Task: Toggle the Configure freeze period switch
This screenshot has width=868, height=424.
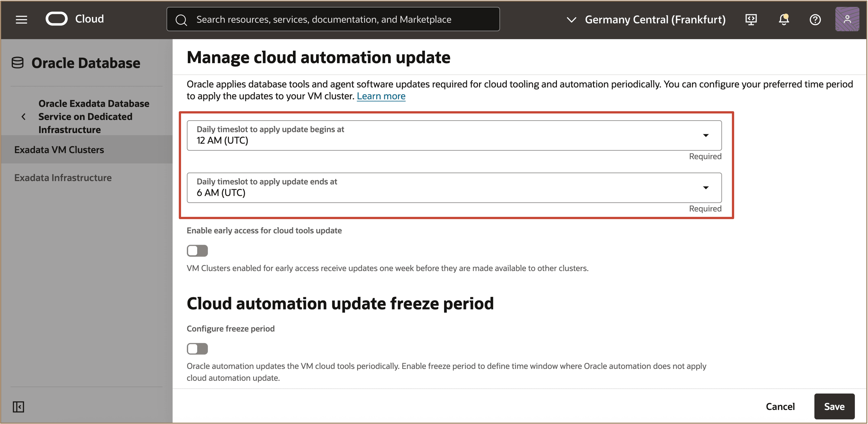Action: pyautogui.click(x=197, y=349)
